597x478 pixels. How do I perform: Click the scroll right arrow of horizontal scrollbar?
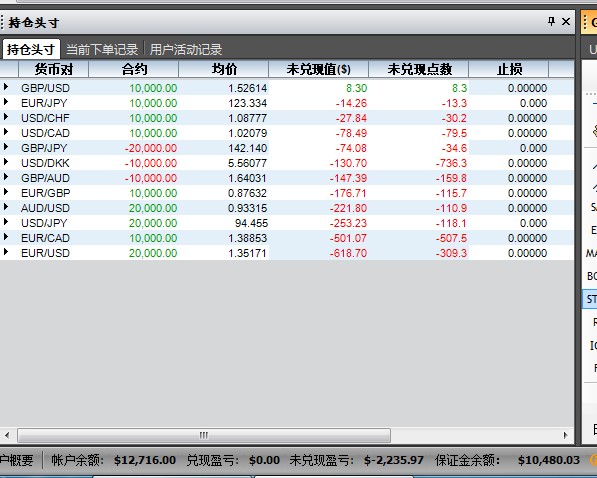[566, 435]
